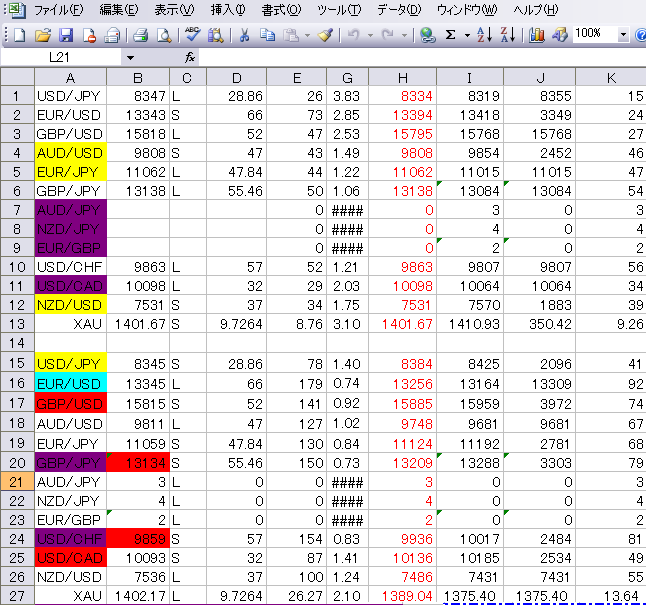Click the AutoSum sigma icon
The height and width of the screenshot is (605, 646).
pos(451,35)
